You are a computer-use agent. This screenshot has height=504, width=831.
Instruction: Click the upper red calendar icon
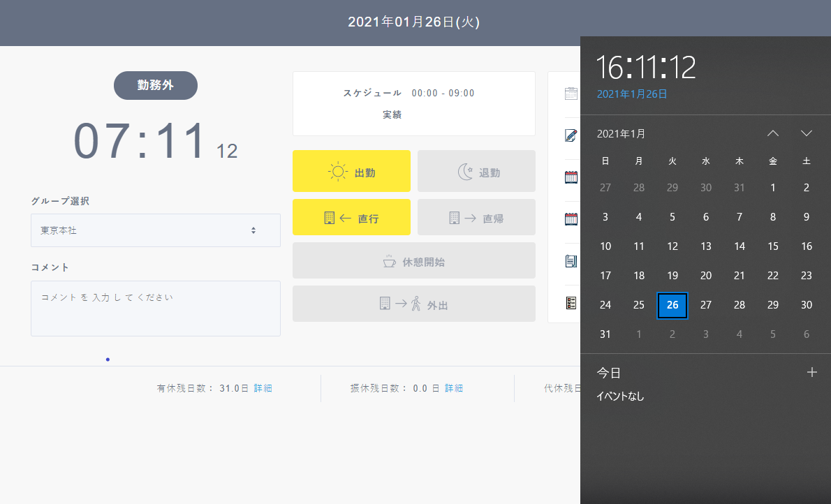571,177
